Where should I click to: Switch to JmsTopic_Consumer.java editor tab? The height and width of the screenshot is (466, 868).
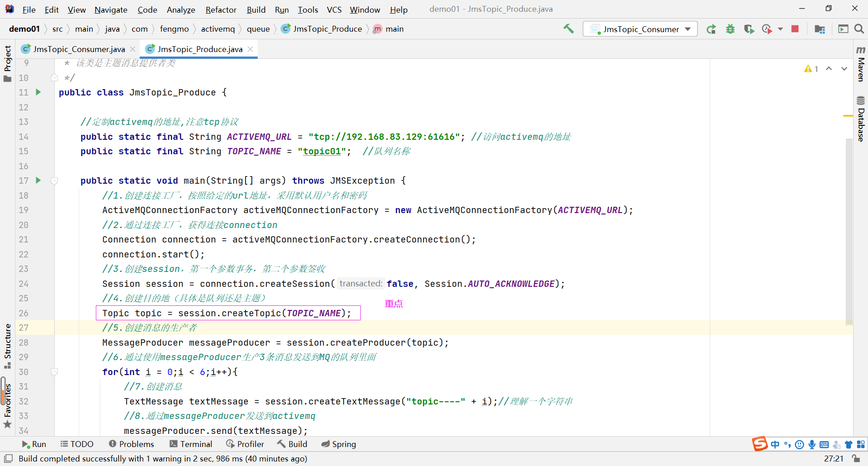(79, 49)
